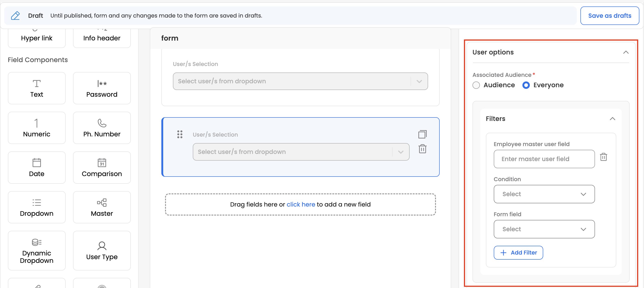Add a Password field component

102,88
